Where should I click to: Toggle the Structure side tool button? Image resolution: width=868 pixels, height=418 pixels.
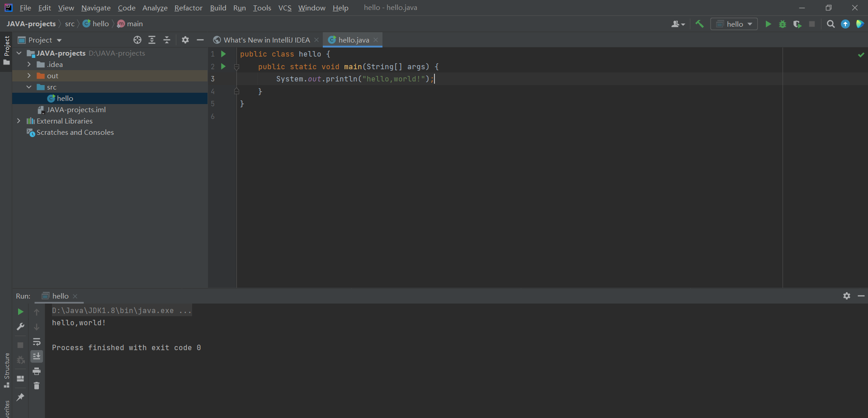click(6, 371)
